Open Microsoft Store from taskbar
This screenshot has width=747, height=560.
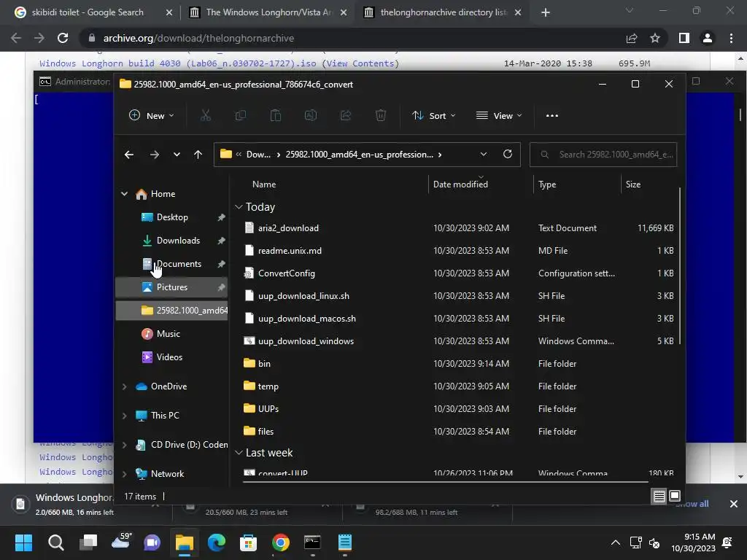[248, 542]
